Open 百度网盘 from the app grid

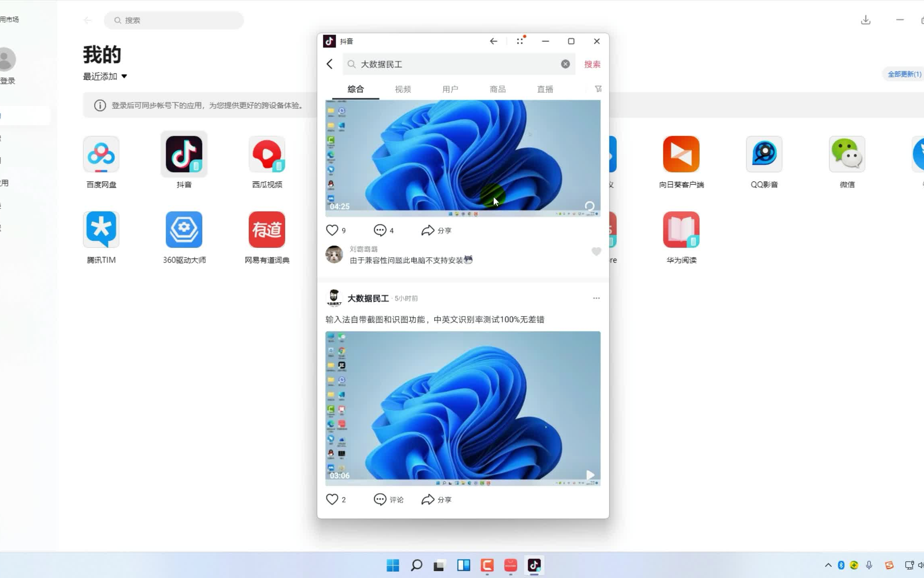coord(101,154)
